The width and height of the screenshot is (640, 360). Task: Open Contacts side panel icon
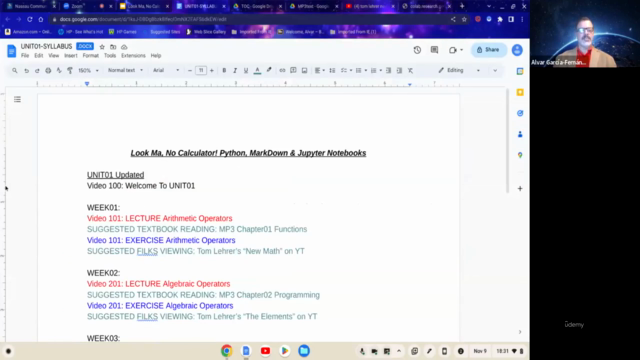[520, 134]
